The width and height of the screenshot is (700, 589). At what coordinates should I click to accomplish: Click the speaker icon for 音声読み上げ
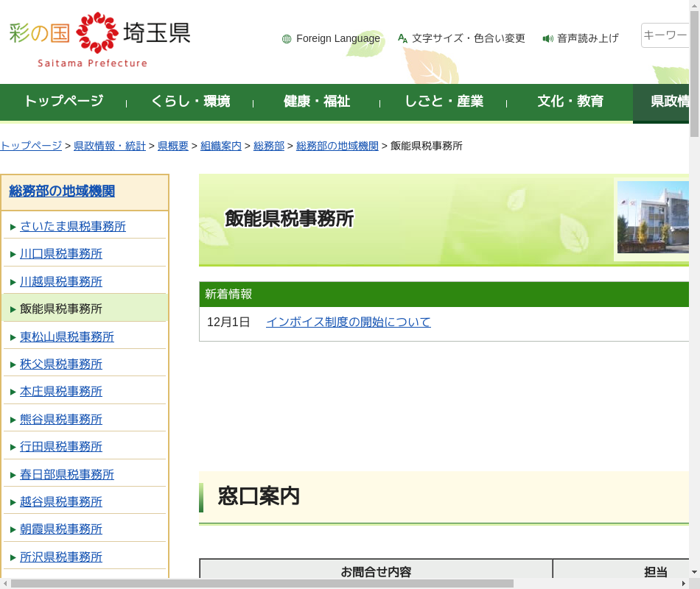pyautogui.click(x=547, y=39)
